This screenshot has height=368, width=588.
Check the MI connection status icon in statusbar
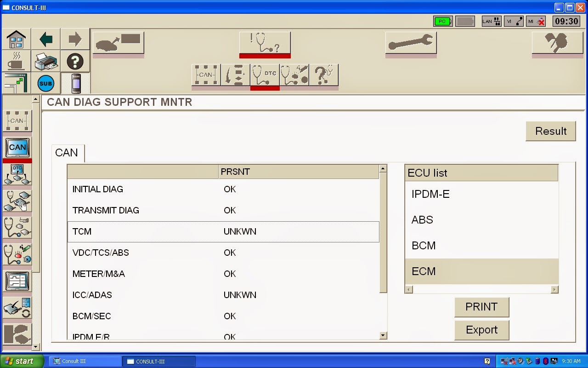[536, 21]
